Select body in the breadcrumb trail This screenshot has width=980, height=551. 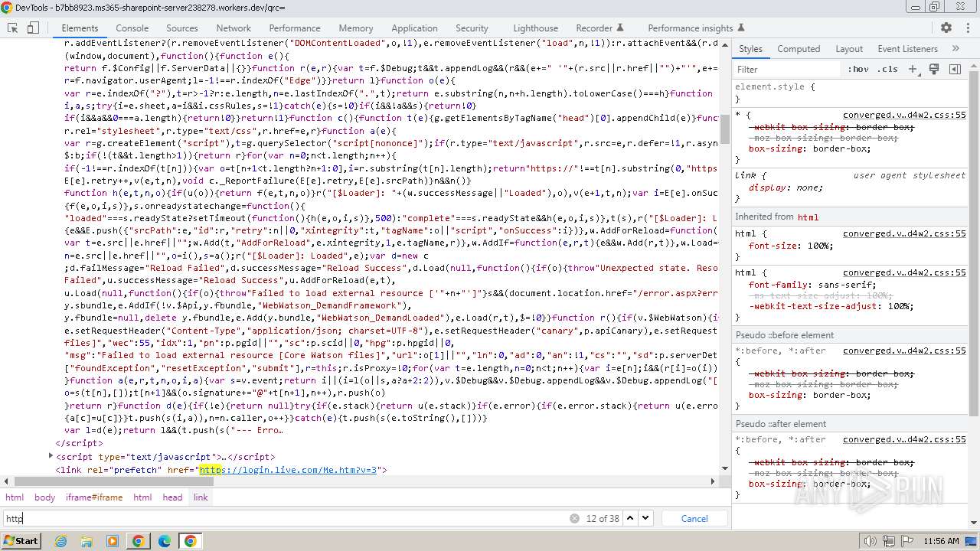point(44,497)
